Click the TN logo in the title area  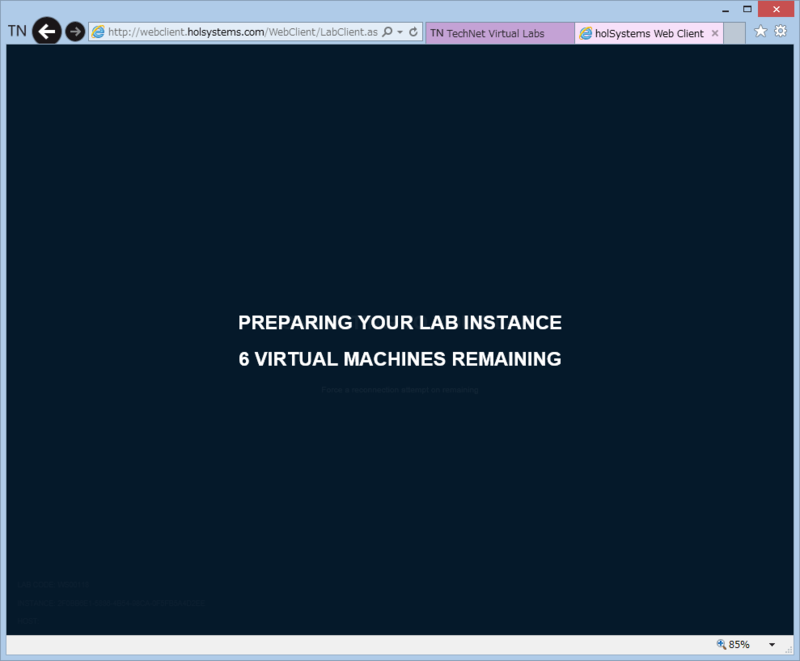17,31
